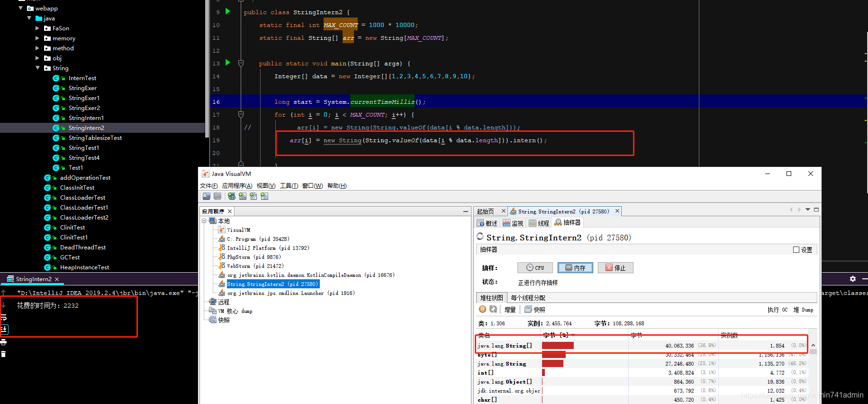Switch to the 线程 tab
Viewport: 868px width, 404px height.
point(539,223)
